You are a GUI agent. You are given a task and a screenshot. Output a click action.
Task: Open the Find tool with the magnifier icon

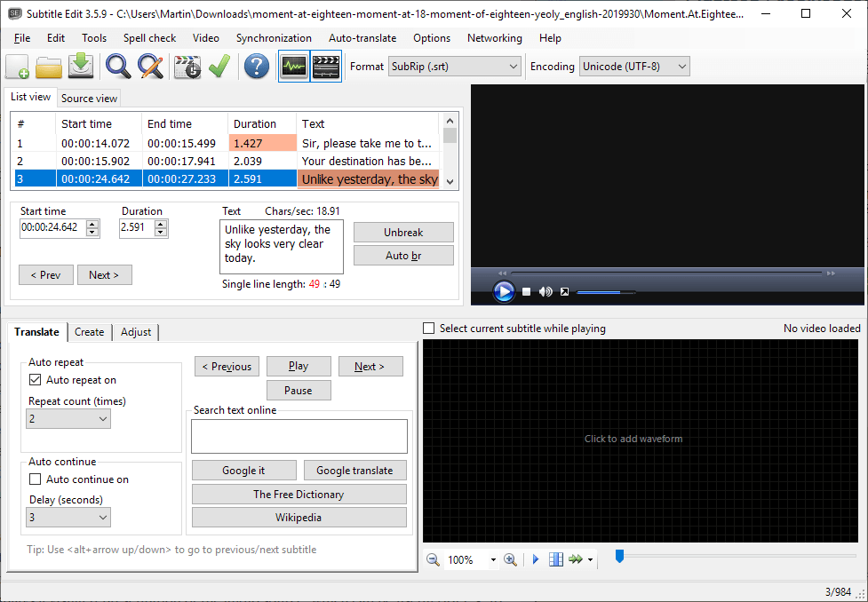point(115,67)
